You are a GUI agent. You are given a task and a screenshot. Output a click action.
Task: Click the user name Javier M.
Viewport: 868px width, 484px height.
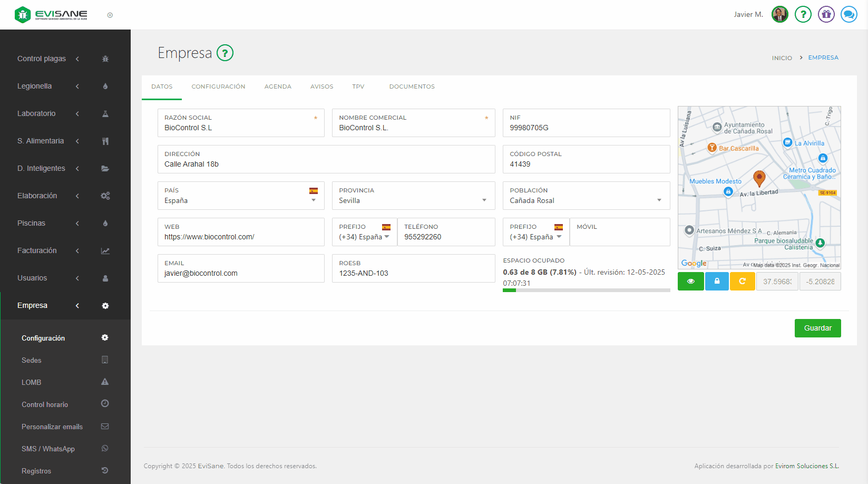pos(748,15)
